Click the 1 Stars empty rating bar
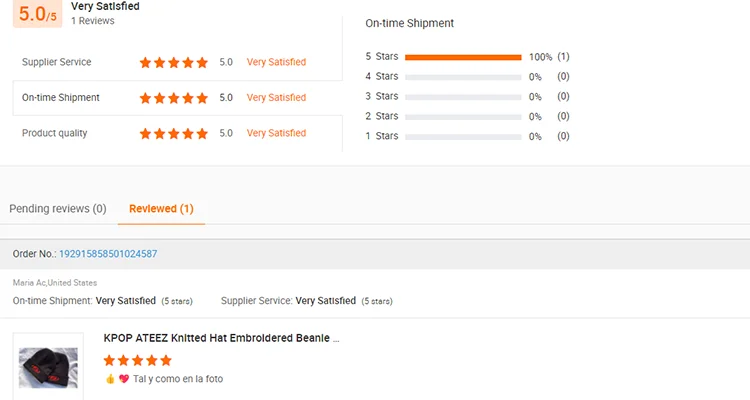Screen dimensions: 750x400 tap(463, 137)
